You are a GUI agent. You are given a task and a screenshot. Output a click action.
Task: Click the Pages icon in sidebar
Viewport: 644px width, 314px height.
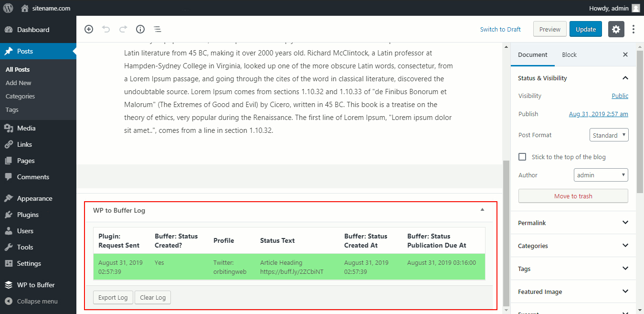[9, 161]
